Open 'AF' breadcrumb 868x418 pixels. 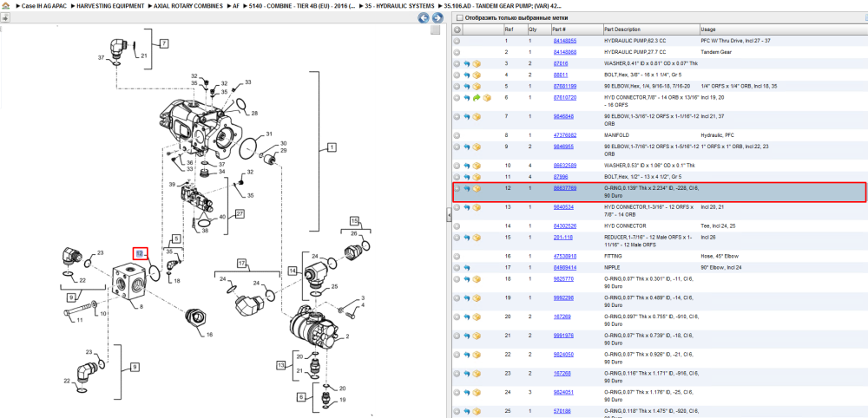(236, 5)
